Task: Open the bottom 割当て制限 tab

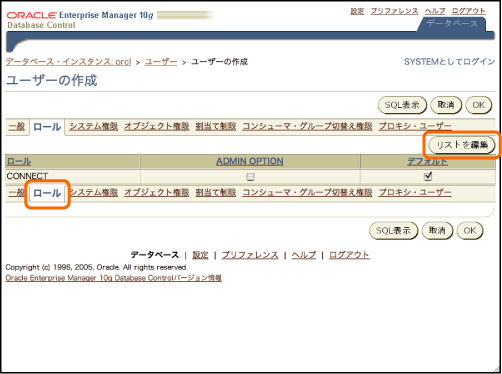Action: click(x=216, y=192)
